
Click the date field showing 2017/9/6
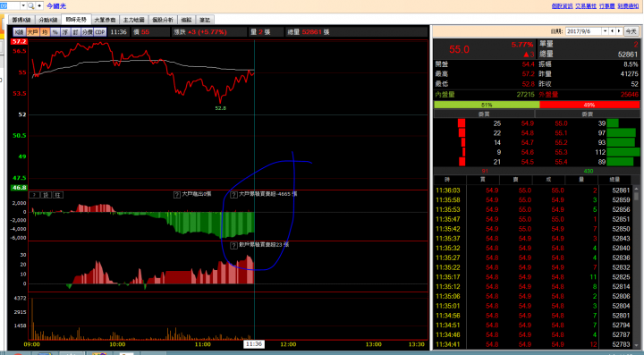click(583, 31)
